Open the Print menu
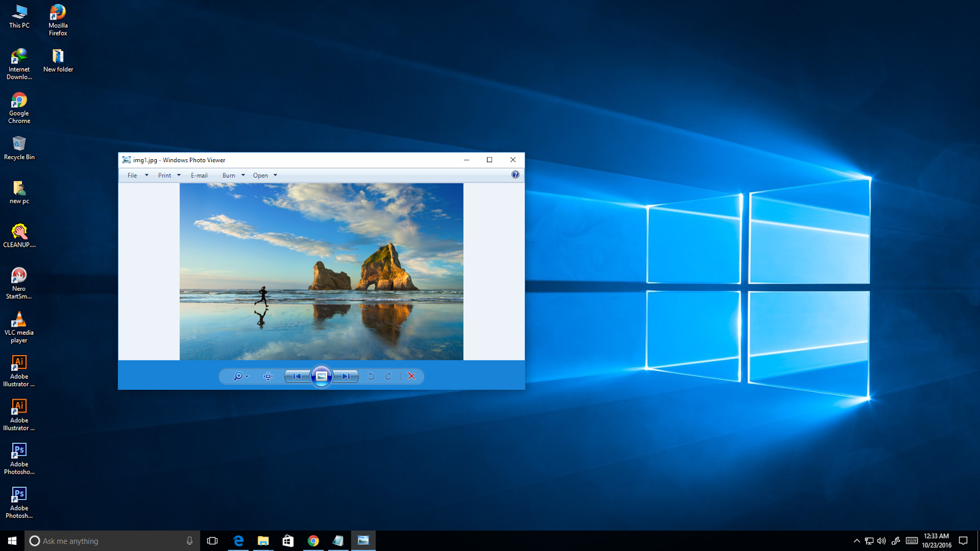 tap(165, 176)
